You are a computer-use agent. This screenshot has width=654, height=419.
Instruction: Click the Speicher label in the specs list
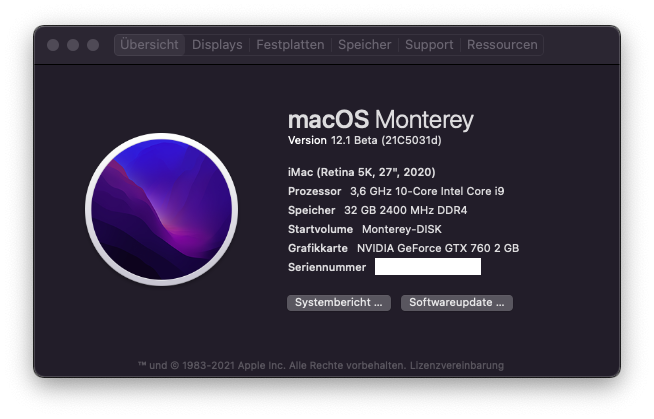coord(312,210)
